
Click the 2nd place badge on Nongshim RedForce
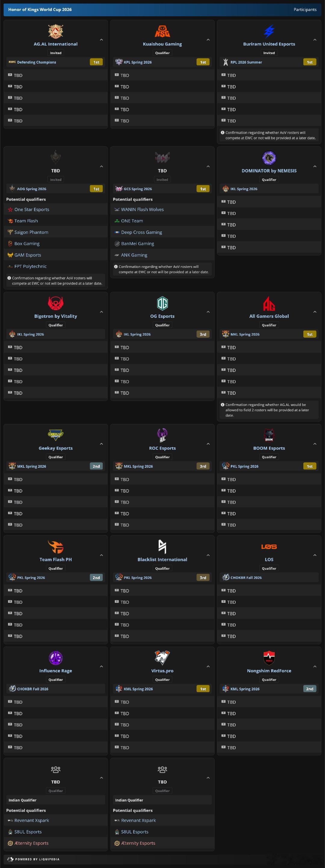coord(310,689)
